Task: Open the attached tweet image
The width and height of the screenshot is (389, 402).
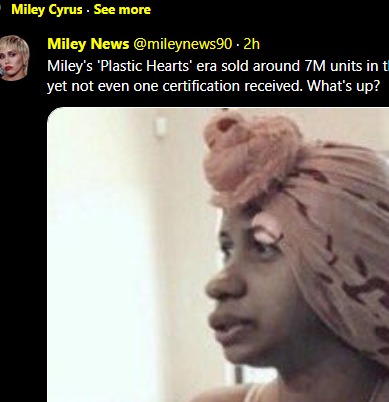Action: tap(218, 255)
